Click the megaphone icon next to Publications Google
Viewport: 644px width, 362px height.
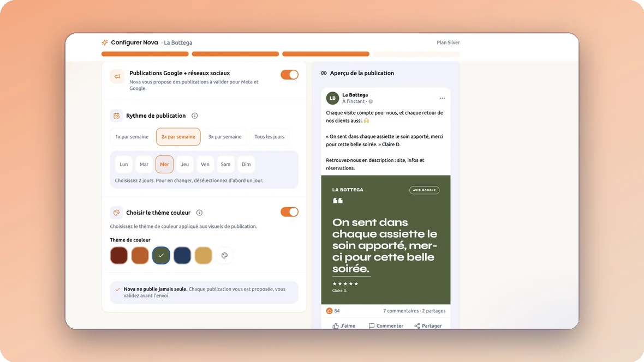click(117, 76)
